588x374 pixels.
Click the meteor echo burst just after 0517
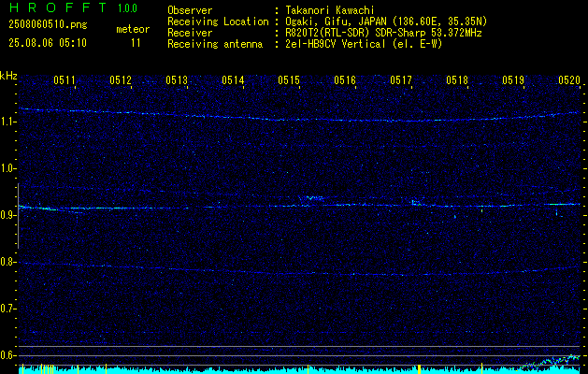coord(416,203)
